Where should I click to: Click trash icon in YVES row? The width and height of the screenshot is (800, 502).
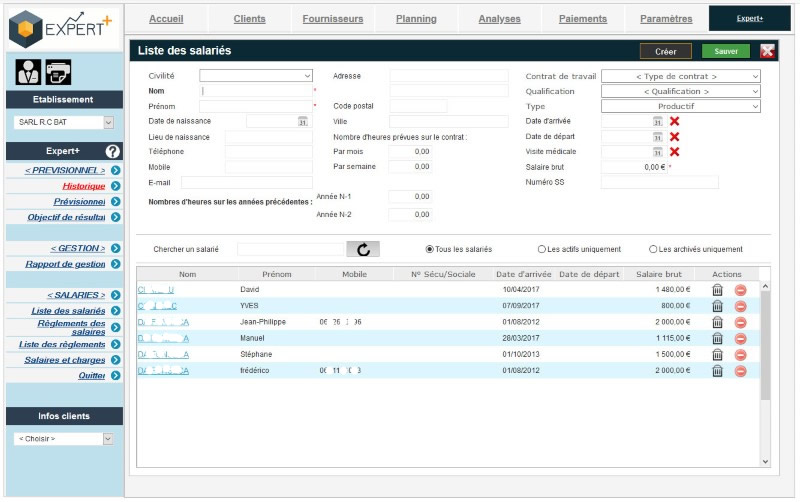click(x=717, y=306)
